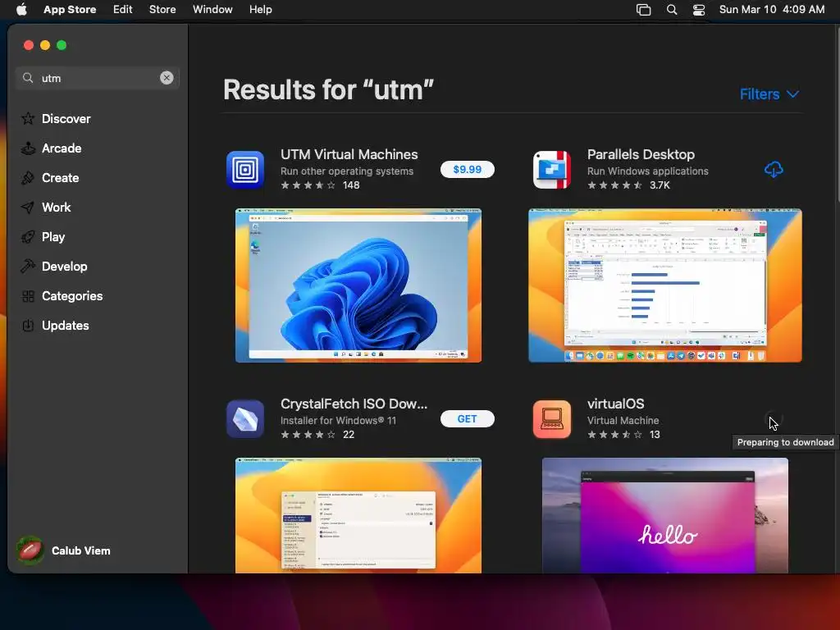Click the date and time in menu bar
This screenshot has height=630, width=840.
[771, 9]
